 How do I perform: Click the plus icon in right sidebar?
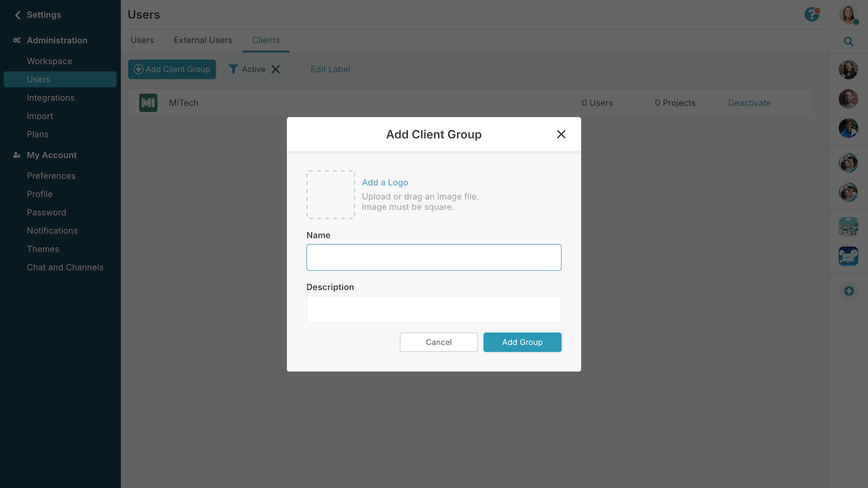click(848, 291)
